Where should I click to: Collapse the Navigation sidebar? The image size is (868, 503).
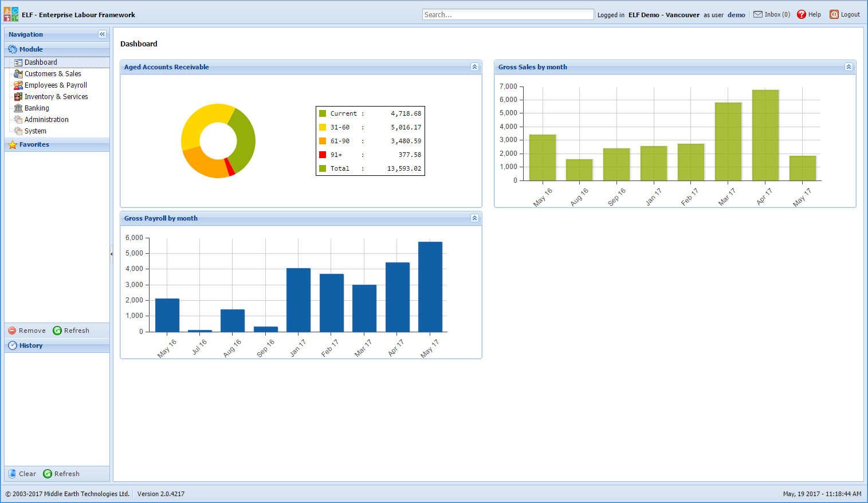click(102, 34)
